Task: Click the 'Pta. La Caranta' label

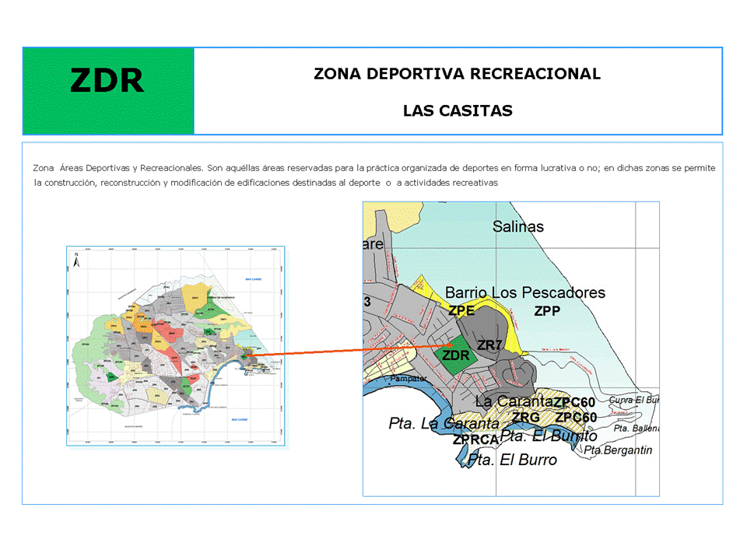Action: (444, 423)
